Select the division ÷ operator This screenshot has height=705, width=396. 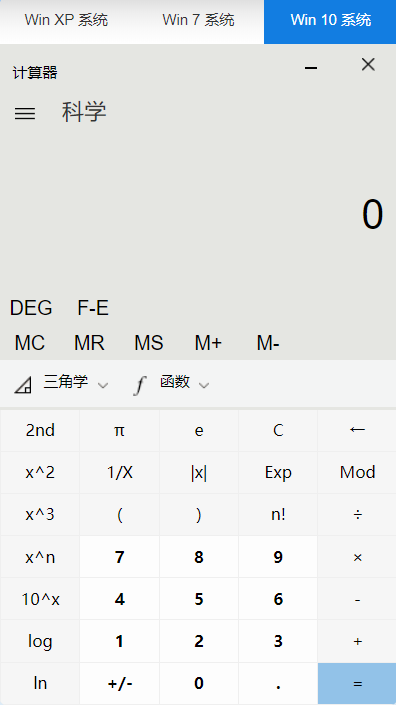pos(357,515)
